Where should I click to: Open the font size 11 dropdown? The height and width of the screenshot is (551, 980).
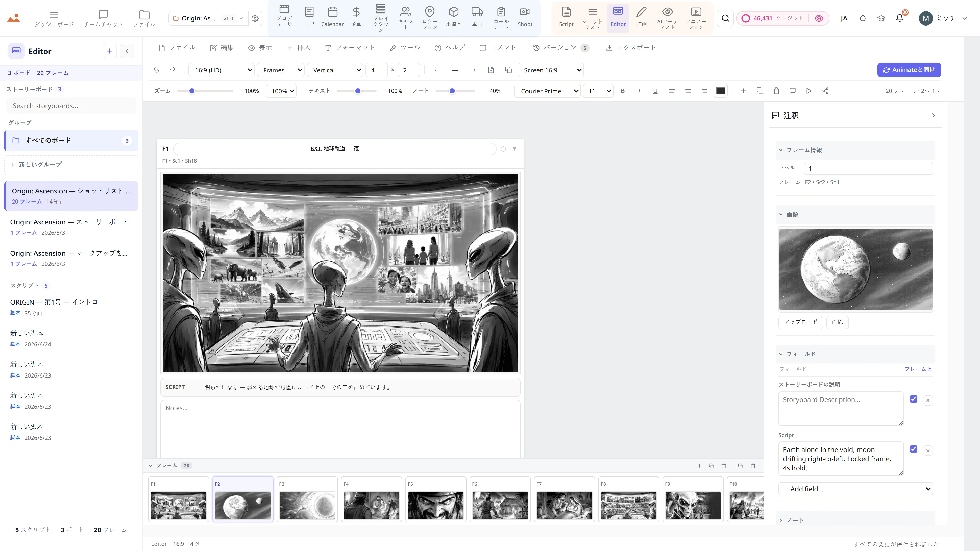[x=598, y=91]
